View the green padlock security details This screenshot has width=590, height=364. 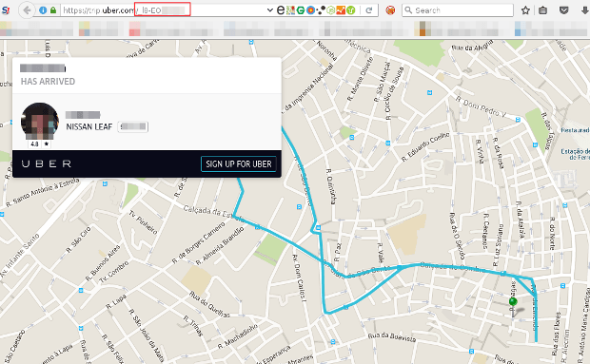(x=53, y=10)
